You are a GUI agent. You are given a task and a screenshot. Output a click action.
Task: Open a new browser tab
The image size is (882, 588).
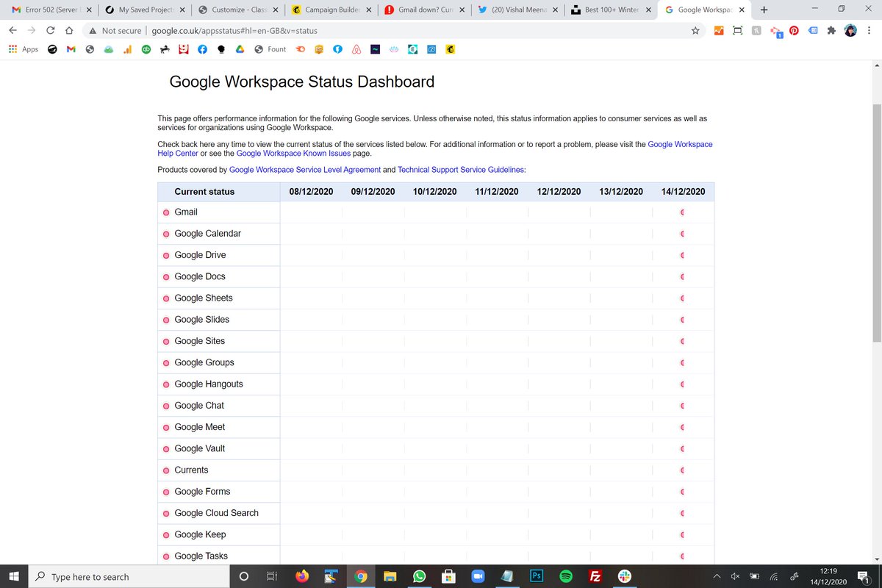click(764, 10)
